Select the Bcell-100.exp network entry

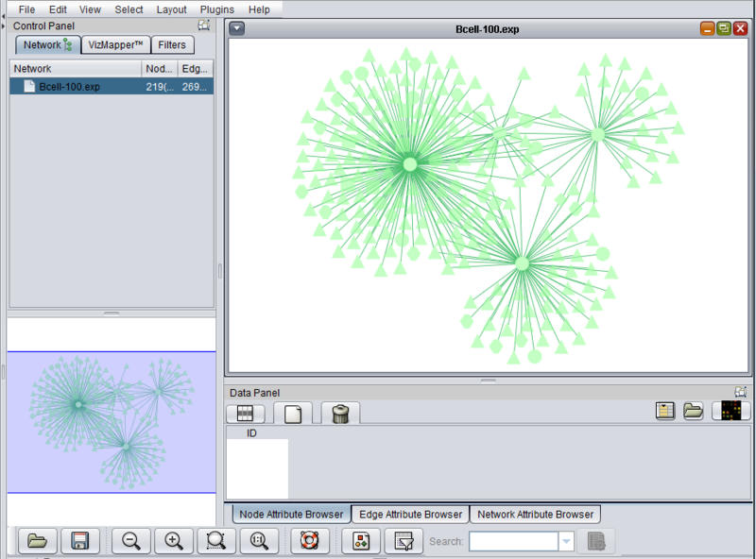pos(69,86)
